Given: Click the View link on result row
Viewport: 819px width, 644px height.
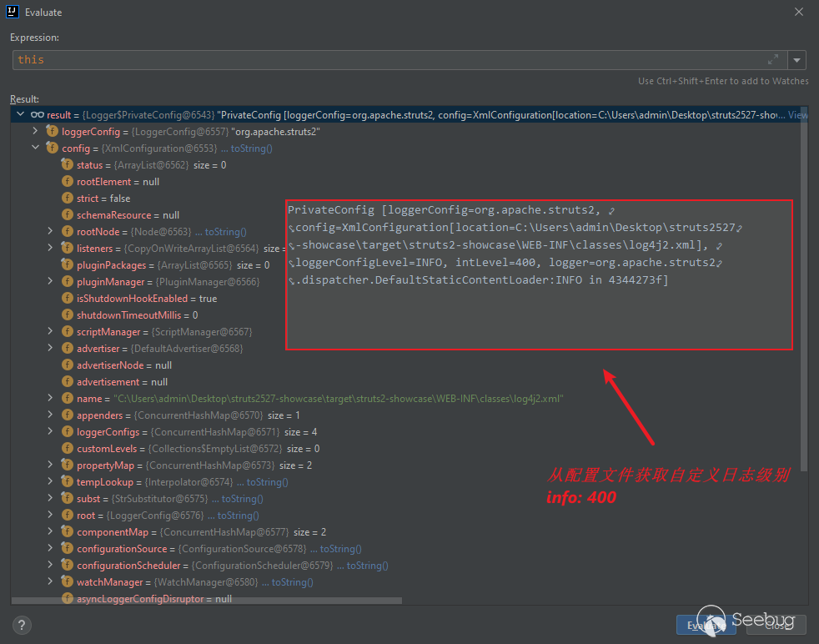Looking at the screenshot, I should tap(797, 115).
